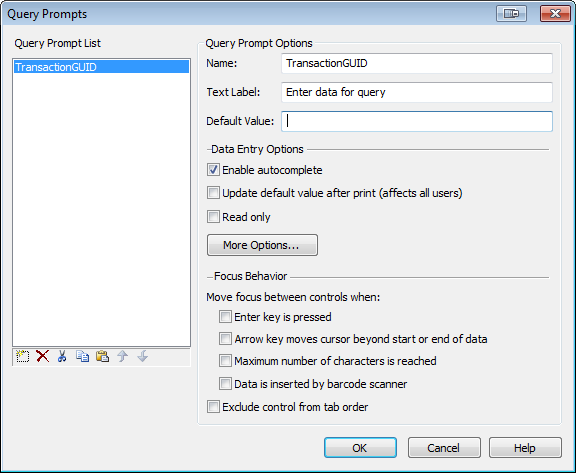Click the dialog layout toggle icon in title bar
The width and height of the screenshot is (576, 473).
pos(511,14)
